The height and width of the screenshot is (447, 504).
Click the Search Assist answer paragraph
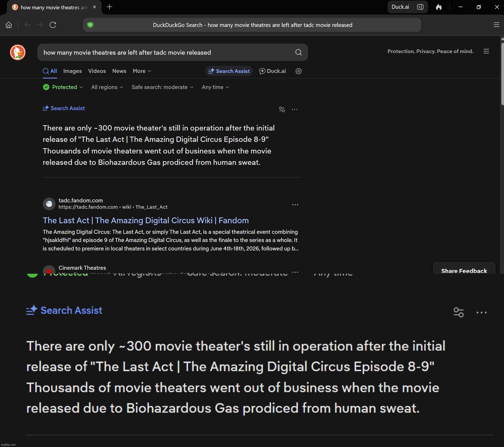(x=159, y=145)
